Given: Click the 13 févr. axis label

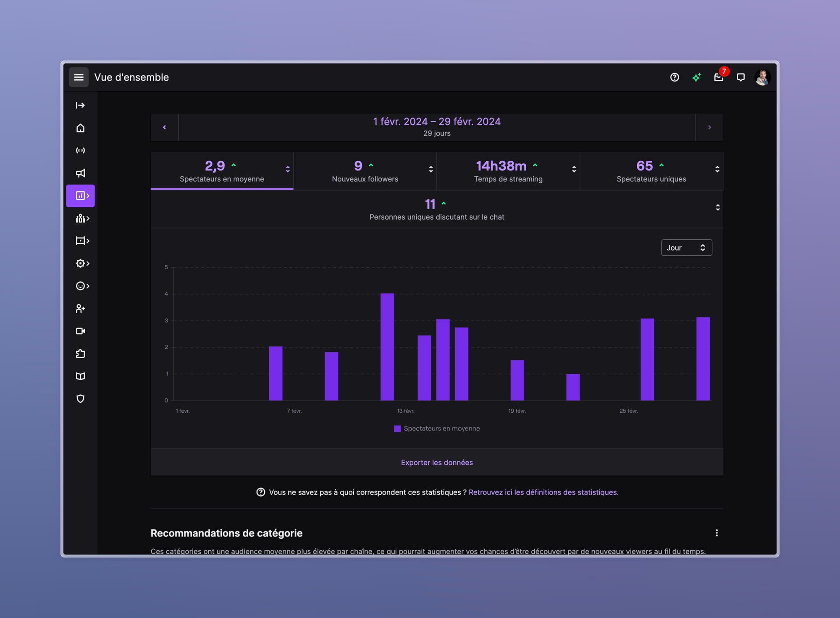Looking at the screenshot, I should (x=406, y=411).
